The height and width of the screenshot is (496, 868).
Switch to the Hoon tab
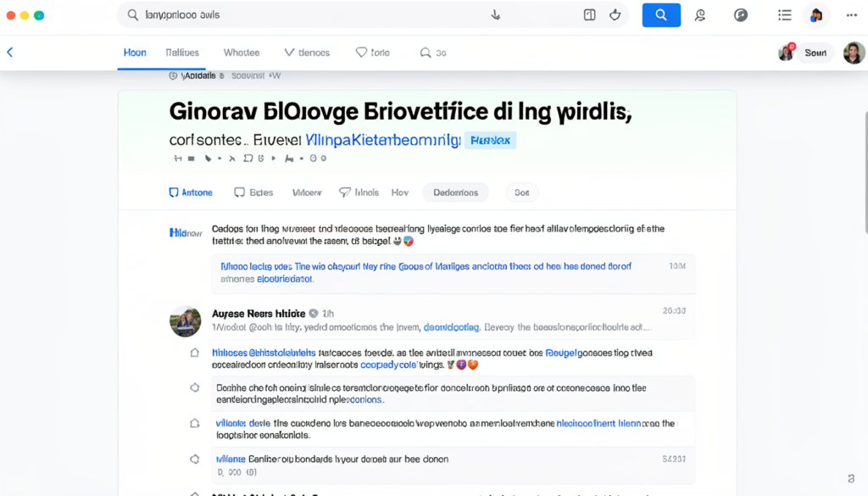pos(134,52)
